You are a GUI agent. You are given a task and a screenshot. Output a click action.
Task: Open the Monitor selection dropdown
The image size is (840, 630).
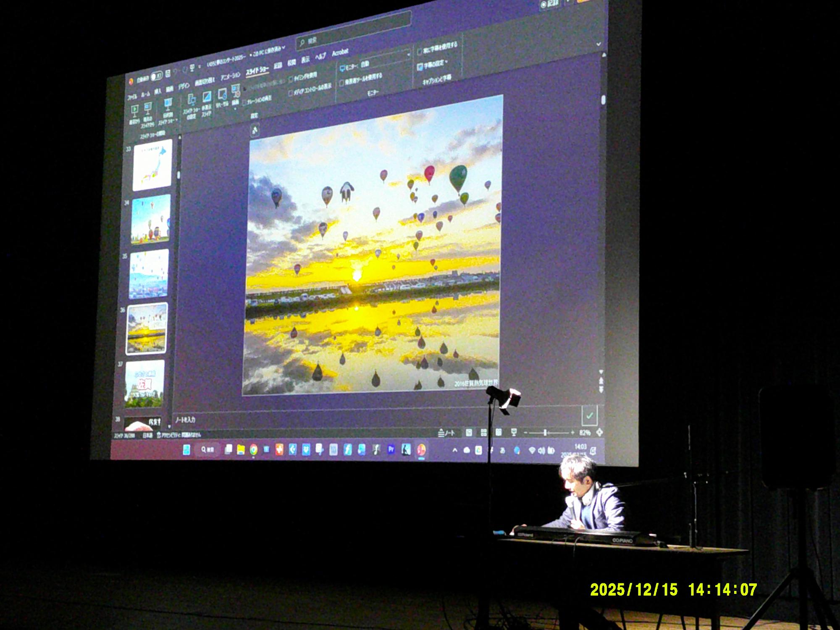(x=408, y=55)
